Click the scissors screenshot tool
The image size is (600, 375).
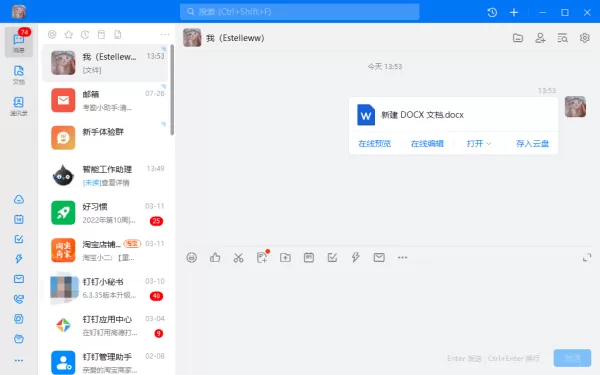238,258
